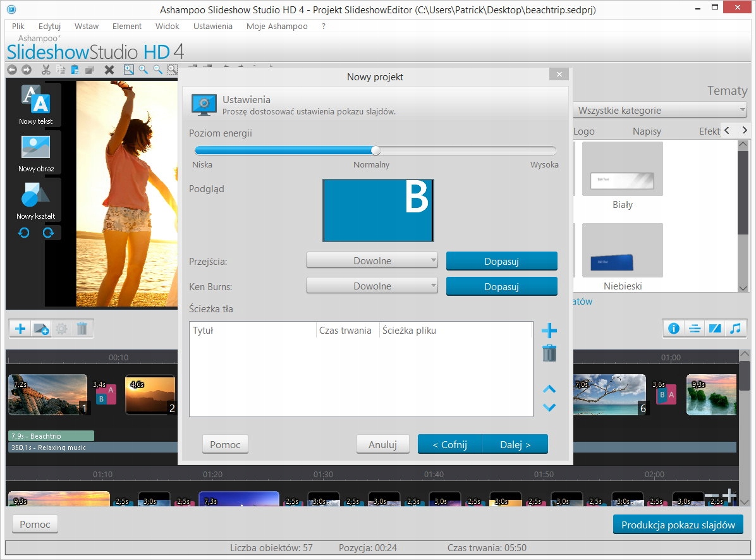Click the Poziom energii slider handle

[375, 150]
